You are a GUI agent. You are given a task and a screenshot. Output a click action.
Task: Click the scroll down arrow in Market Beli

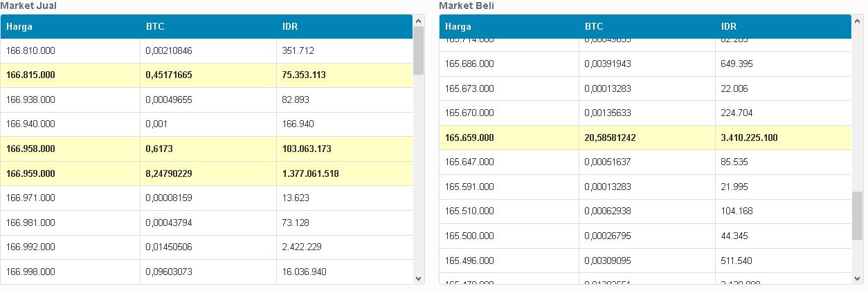858,278
